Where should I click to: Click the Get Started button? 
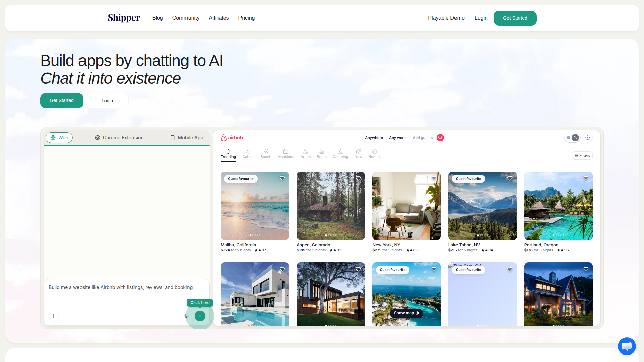(x=515, y=18)
